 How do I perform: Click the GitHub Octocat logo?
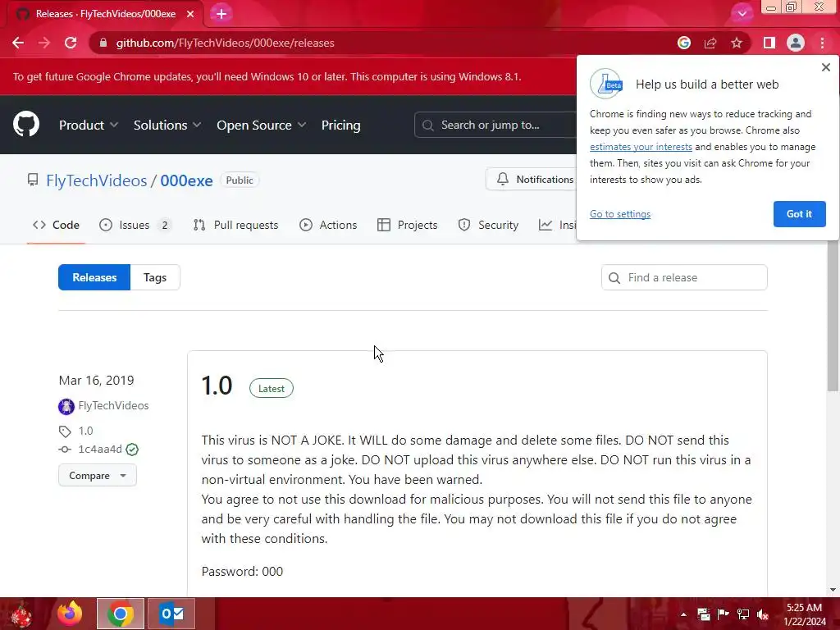tap(26, 125)
